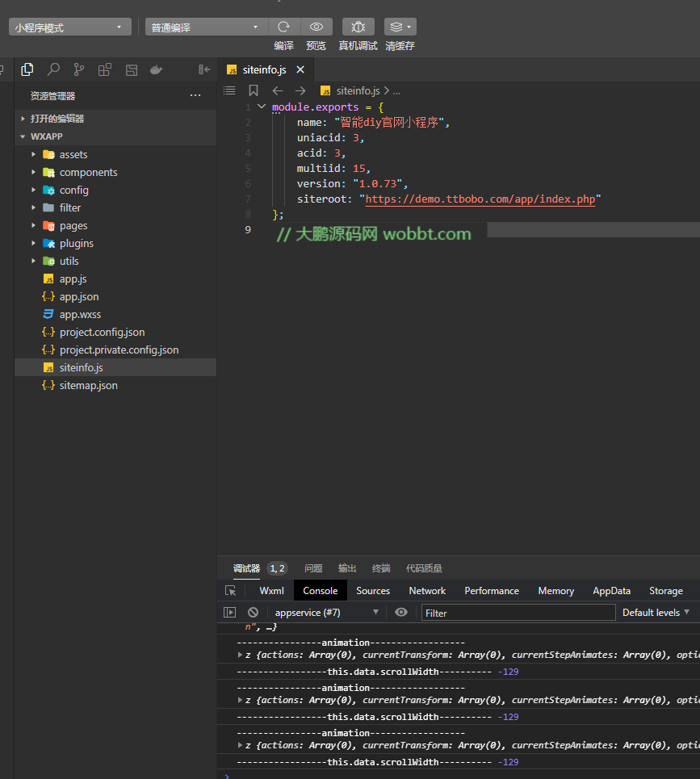Toggle the console sidebar panel icon

coord(230,613)
